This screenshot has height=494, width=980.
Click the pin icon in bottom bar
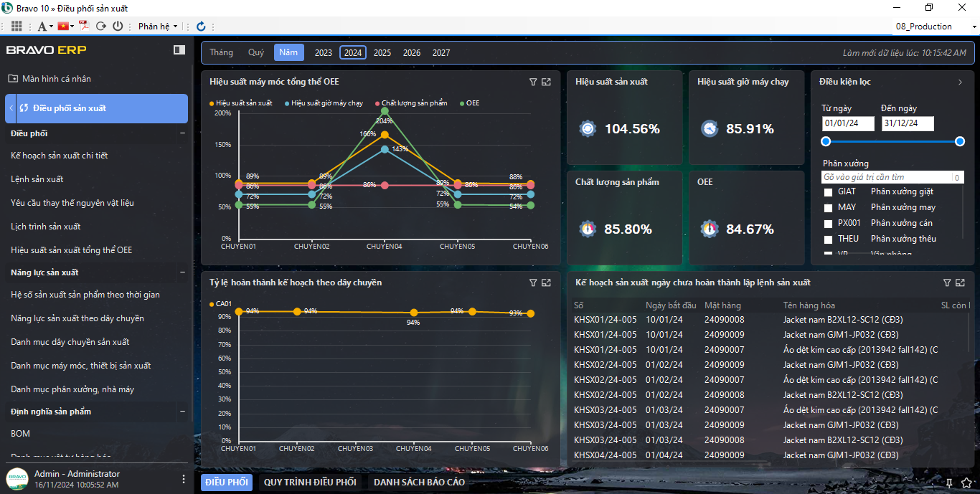click(x=949, y=483)
